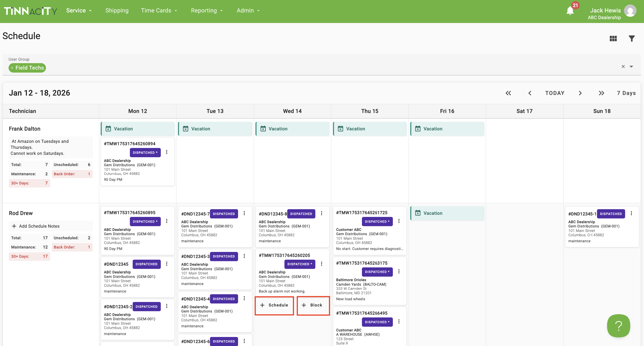644x346 pixels.
Task: Go to previous week single chevron
Action: click(530, 93)
